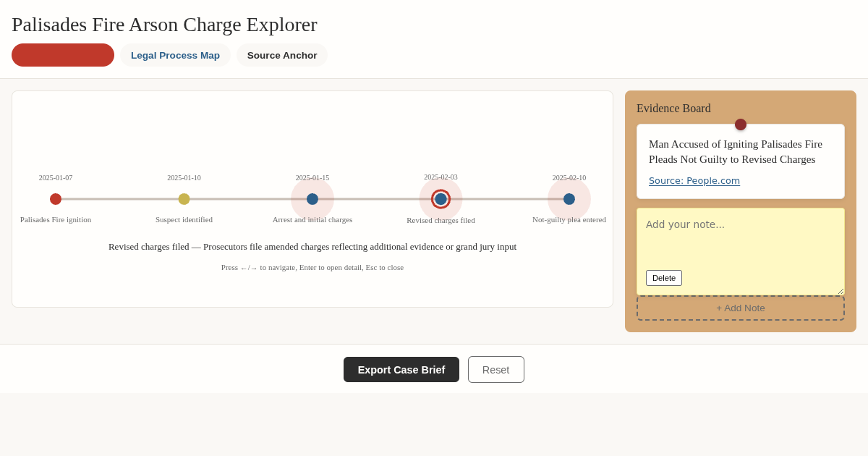Select the Palisades Fire ignition timeline dot

[x=56, y=199]
